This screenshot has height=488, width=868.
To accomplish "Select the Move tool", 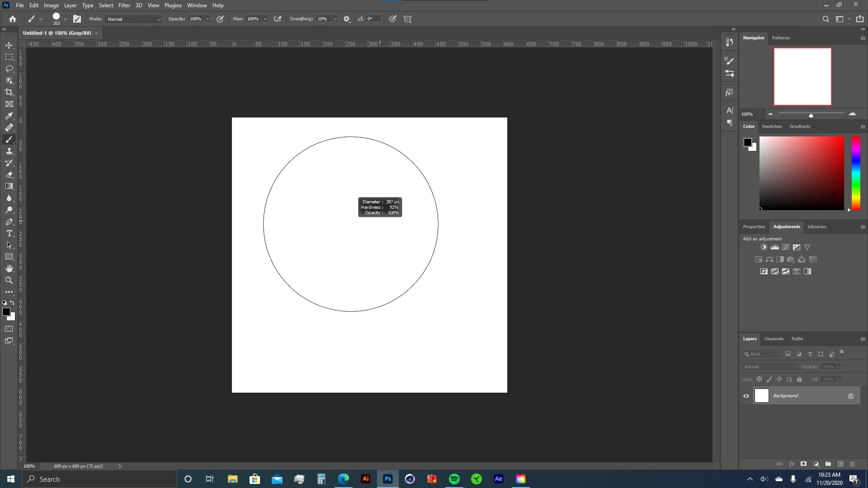I will pos(9,45).
